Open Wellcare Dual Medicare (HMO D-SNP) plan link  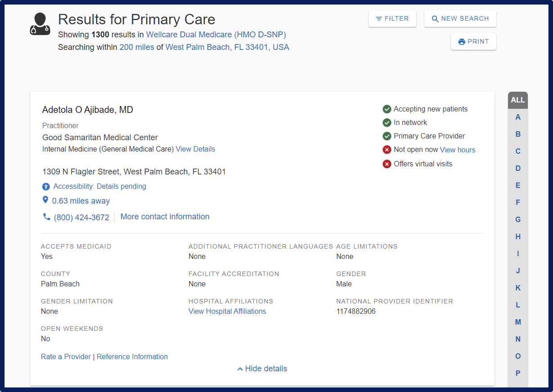[216, 35]
